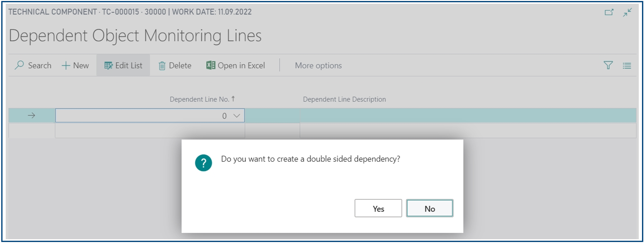Screen dimensions: 644x243
Task: Open the filter pane funnel icon
Action: click(608, 65)
